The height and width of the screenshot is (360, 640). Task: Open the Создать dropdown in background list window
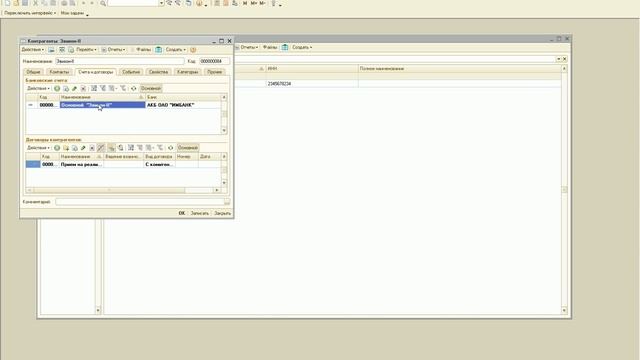pos(302,47)
